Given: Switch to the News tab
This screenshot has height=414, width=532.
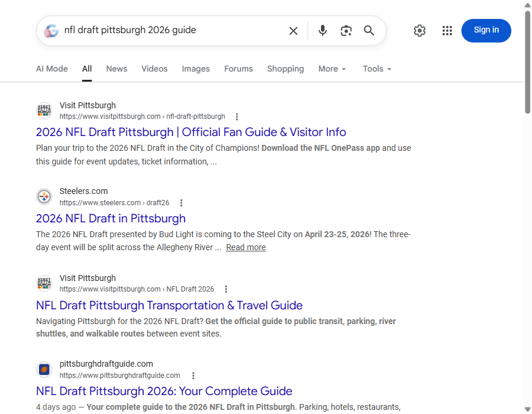Looking at the screenshot, I should click(116, 69).
